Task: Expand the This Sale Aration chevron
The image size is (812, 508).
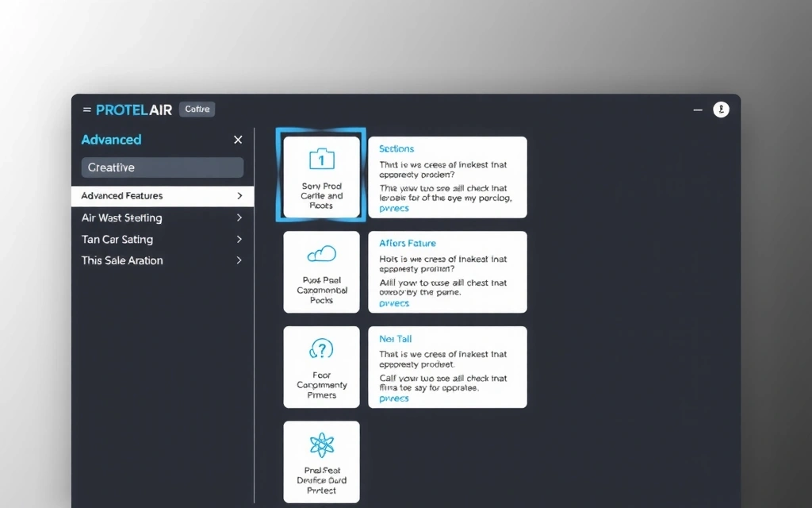Action: 238,260
